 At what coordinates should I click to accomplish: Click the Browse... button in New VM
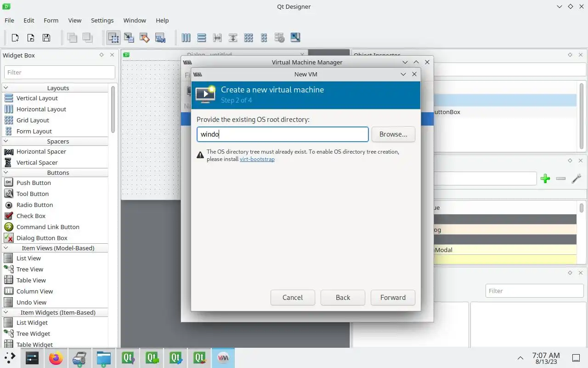393,134
